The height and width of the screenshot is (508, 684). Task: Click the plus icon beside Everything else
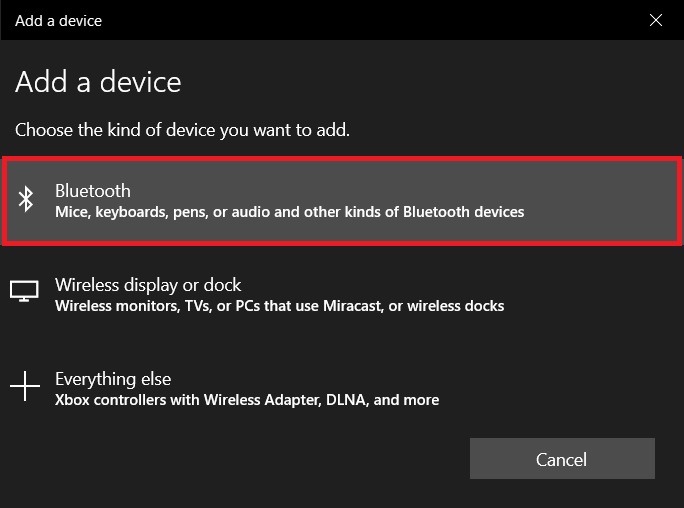[25, 386]
